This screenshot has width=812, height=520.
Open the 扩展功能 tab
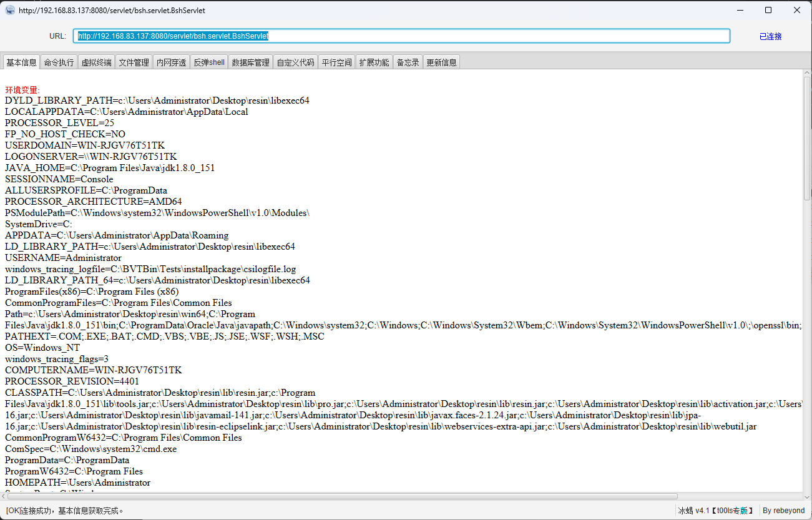click(374, 62)
